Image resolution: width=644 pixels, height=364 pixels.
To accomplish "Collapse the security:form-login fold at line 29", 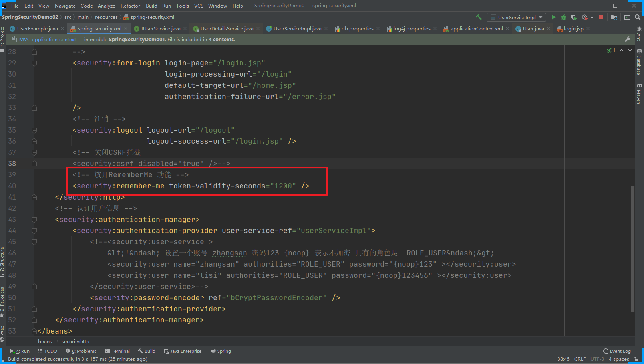I will coord(34,63).
